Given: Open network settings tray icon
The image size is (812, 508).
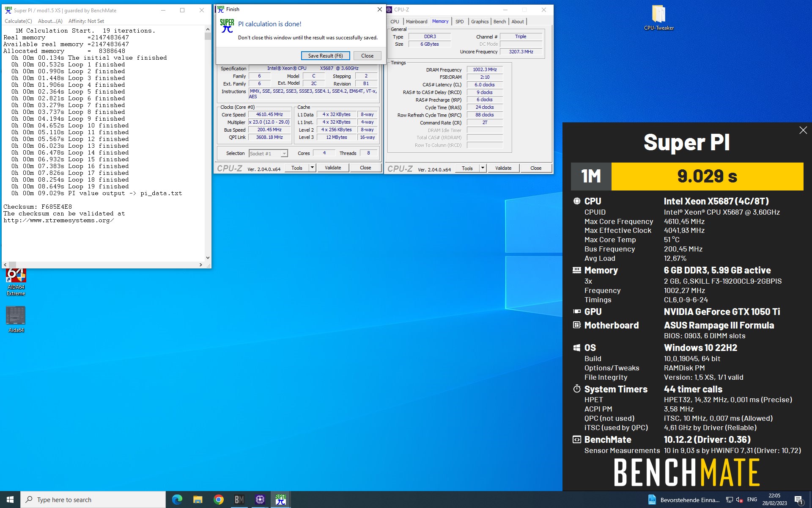Looking at the screenshot, I should 729,500.
